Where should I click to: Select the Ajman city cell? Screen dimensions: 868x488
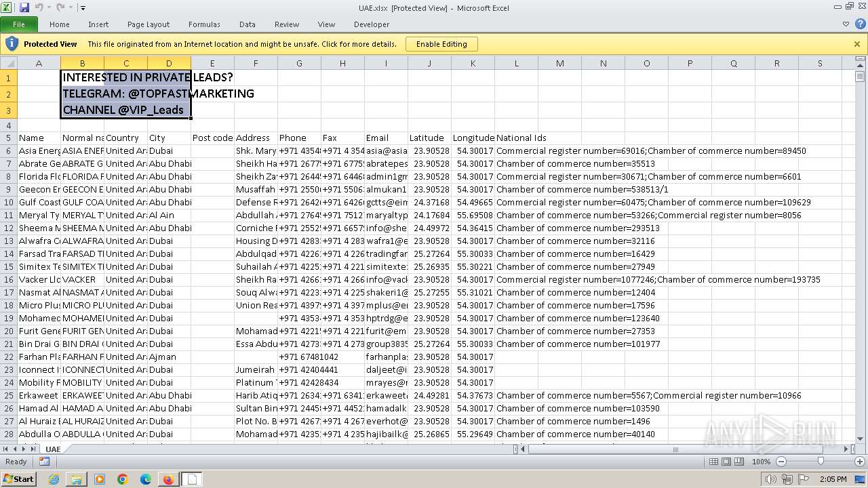pos(169,357)
